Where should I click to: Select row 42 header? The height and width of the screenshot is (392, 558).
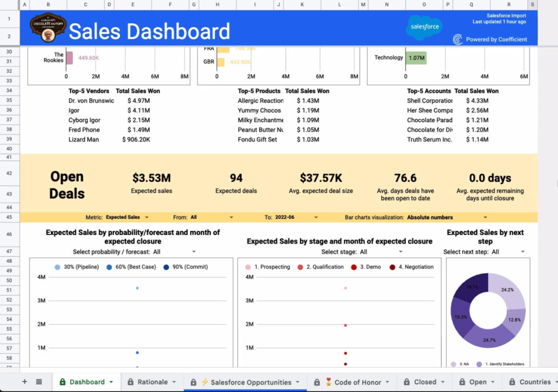pyautogui.click(x=9, y=173)
